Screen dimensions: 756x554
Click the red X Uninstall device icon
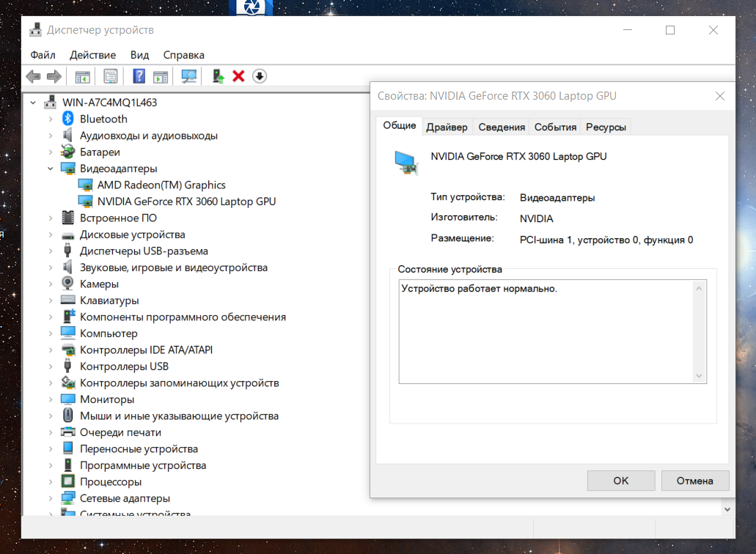[x=238, y=76]
